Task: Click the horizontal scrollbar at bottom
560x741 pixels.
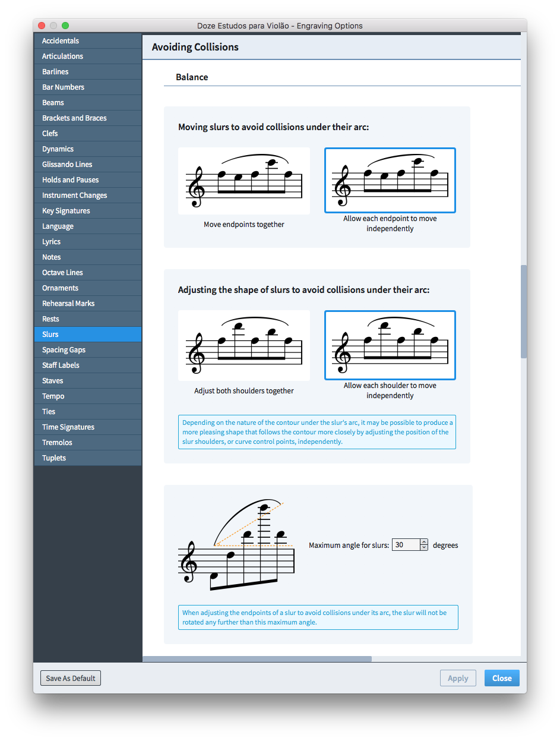Action: (257, 659)
